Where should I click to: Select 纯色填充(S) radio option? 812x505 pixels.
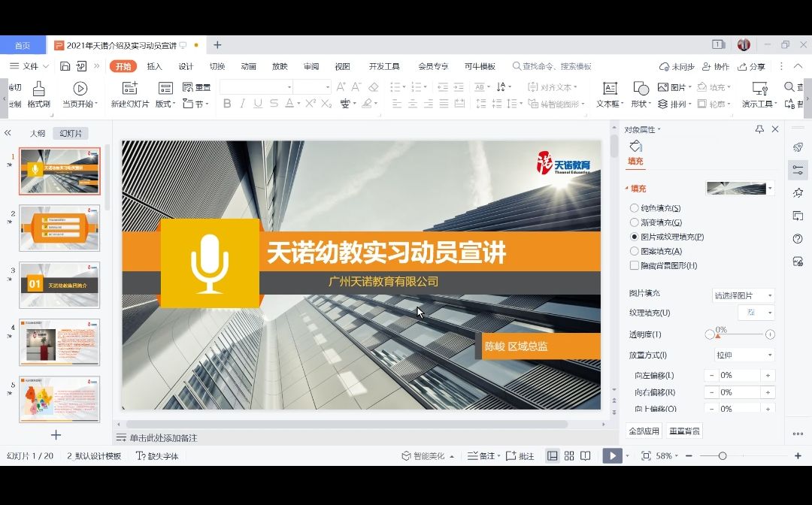click(634, 208)
